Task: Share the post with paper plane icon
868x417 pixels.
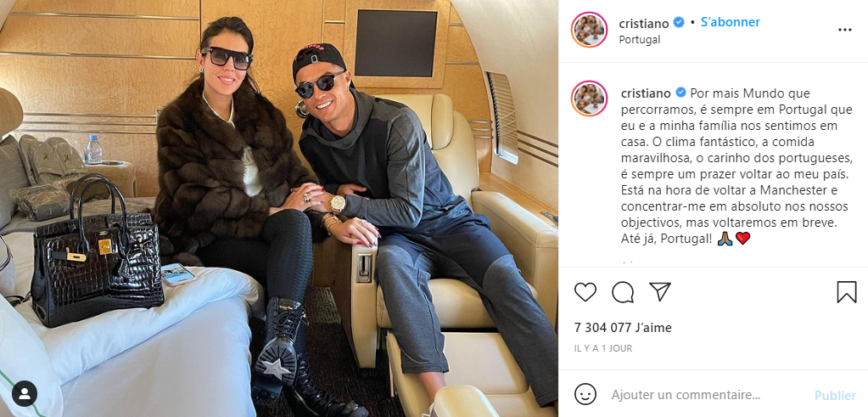Action: coord(660,292)
